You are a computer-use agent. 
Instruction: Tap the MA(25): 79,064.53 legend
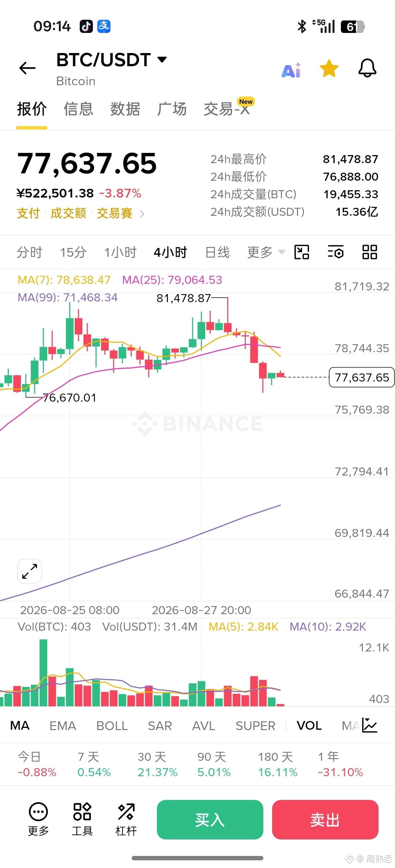point(172,280)
